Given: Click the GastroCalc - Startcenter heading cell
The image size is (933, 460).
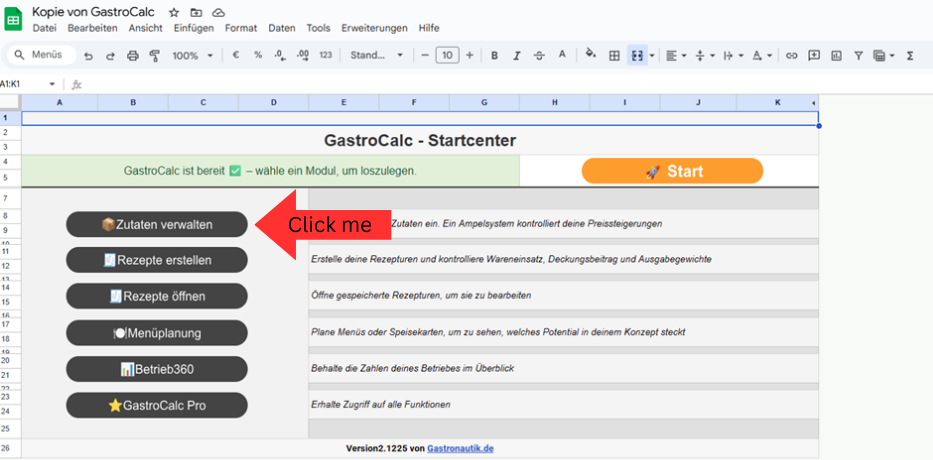Looking at the screenshot, I should pyautogui.click(x=420, y=140).
